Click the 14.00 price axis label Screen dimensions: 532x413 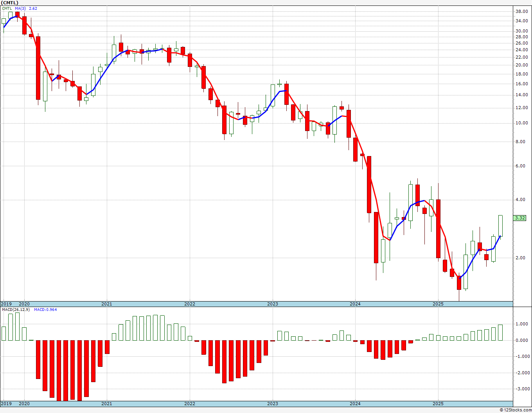522,95
